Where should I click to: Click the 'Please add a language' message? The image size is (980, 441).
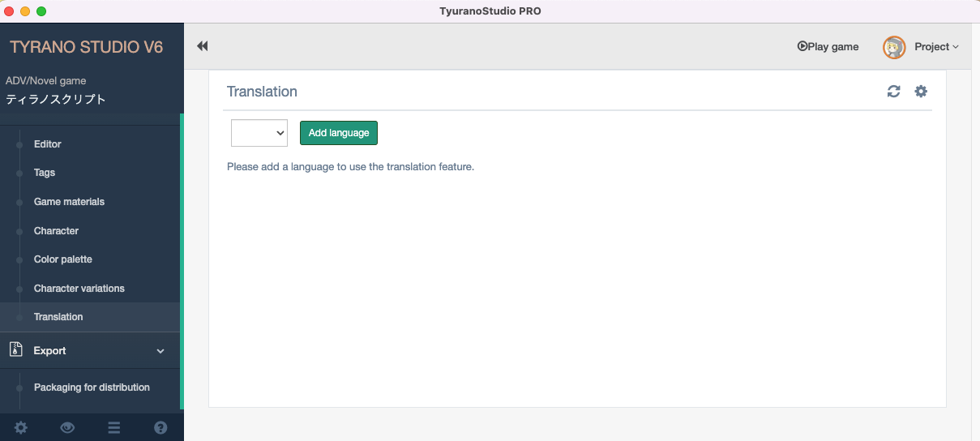350,167
